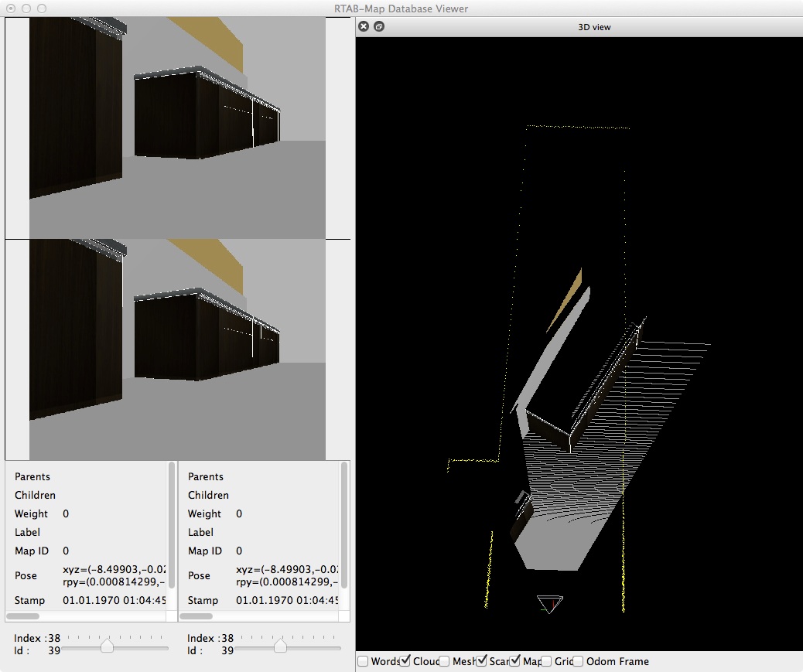Show the Grid in 3D view
This screenshot has width=803, height=672.
(x=547, y=661)
